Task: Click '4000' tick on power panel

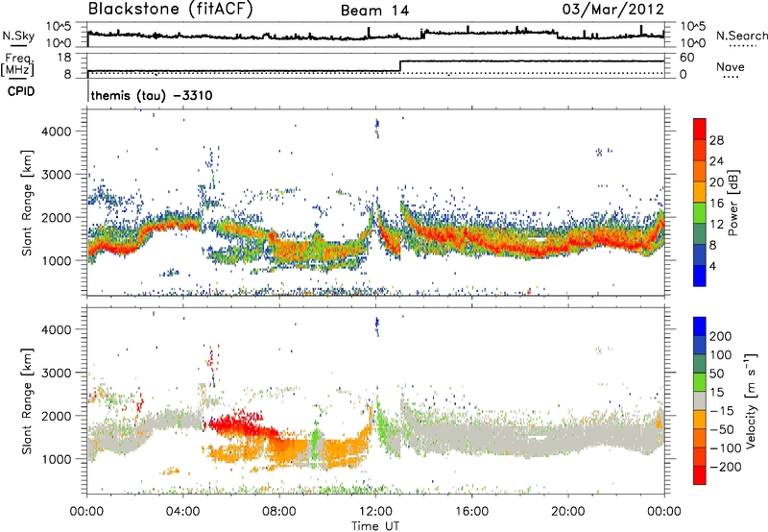Action: point(57,132)
